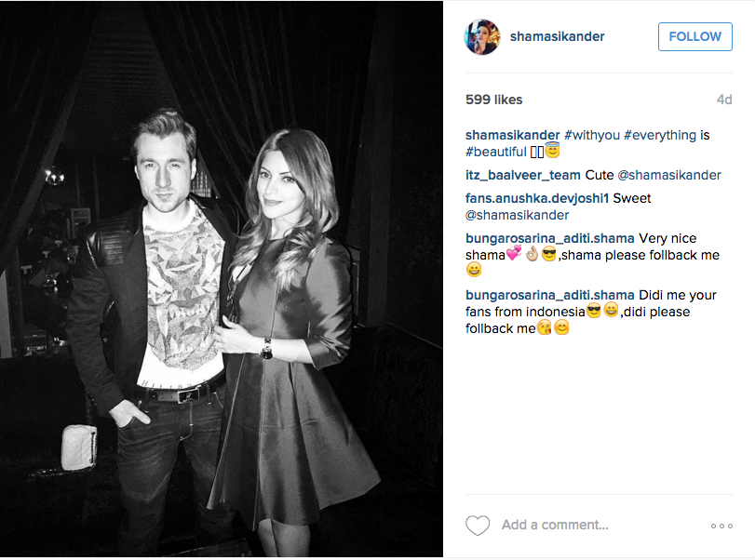Visit fans.anushka.devjoshi1 commenter profile

click(537, 198)
